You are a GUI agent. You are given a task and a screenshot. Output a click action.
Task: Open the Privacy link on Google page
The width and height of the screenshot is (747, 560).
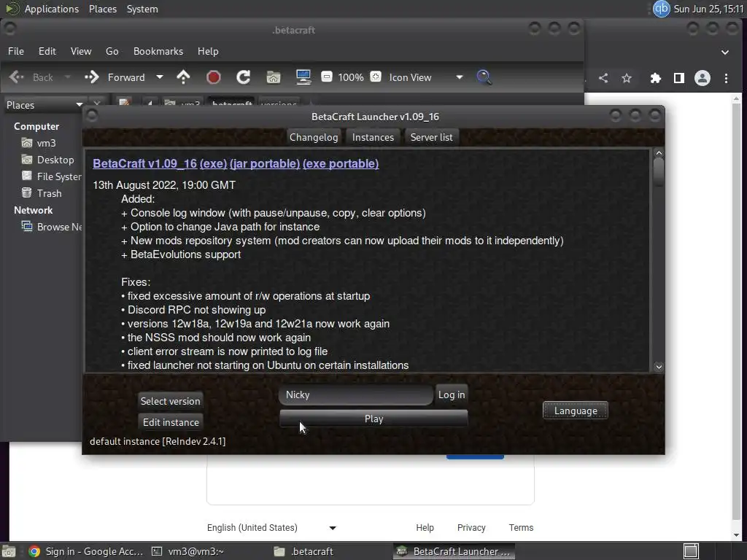point(471,528)
